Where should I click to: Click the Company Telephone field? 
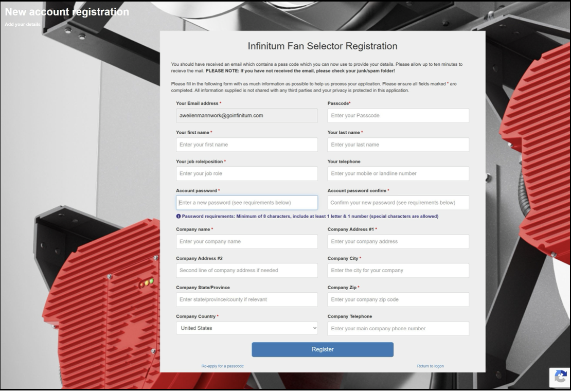click(398, 329)
